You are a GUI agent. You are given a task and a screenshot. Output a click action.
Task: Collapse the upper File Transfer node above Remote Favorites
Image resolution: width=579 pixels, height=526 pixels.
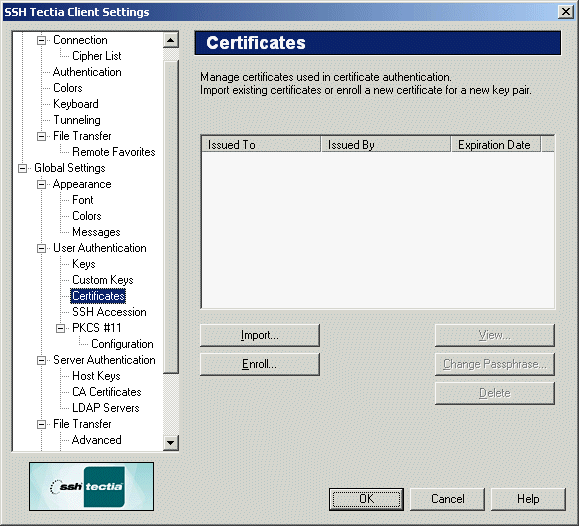tap(41, 136)
